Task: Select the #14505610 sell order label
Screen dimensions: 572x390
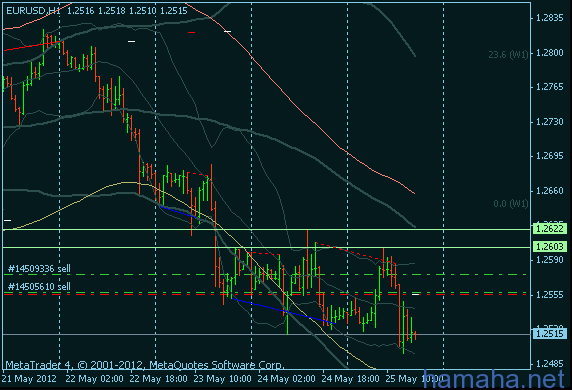Action: 39,286
